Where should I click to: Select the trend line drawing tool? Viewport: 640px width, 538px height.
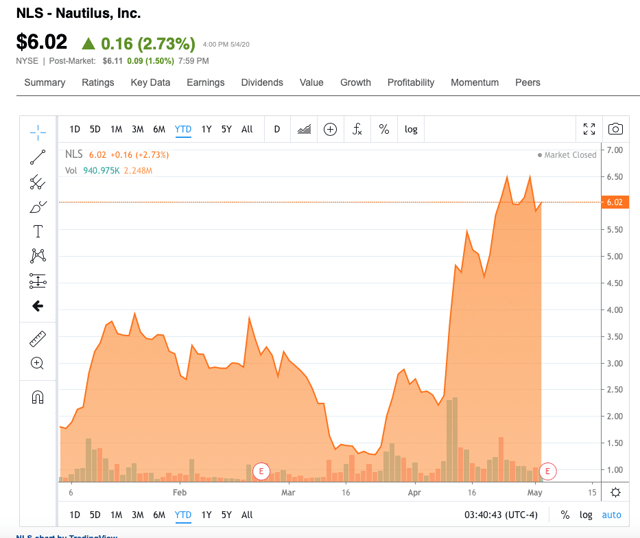38,157
